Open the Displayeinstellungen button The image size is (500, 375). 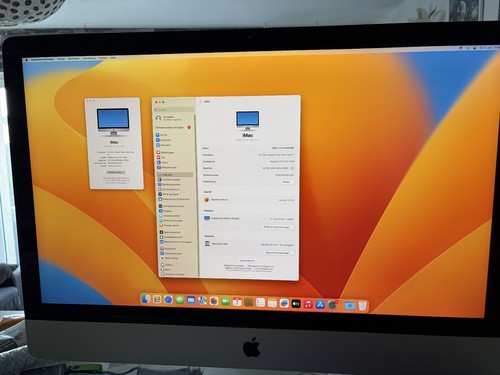click(278, 227)
